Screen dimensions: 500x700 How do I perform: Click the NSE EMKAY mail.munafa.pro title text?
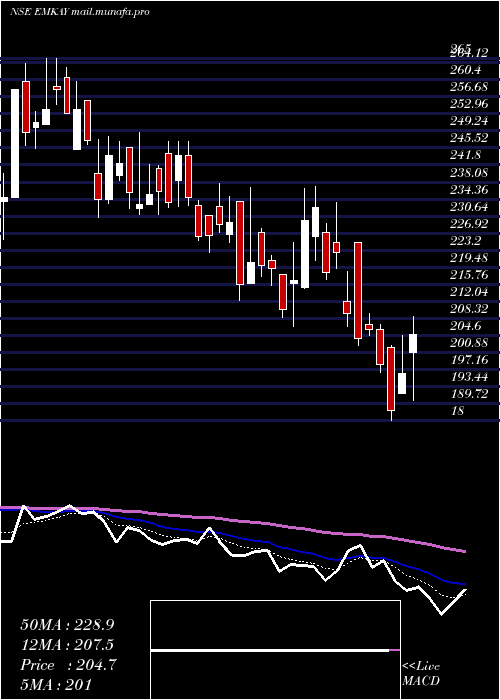click(x=79, y=12)
